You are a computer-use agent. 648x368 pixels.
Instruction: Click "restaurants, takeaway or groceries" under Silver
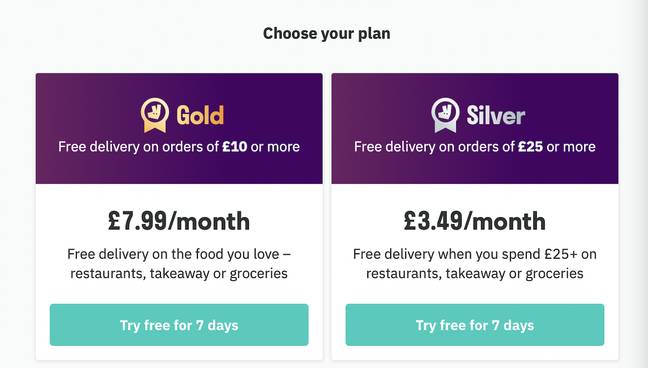click(475, 273)
